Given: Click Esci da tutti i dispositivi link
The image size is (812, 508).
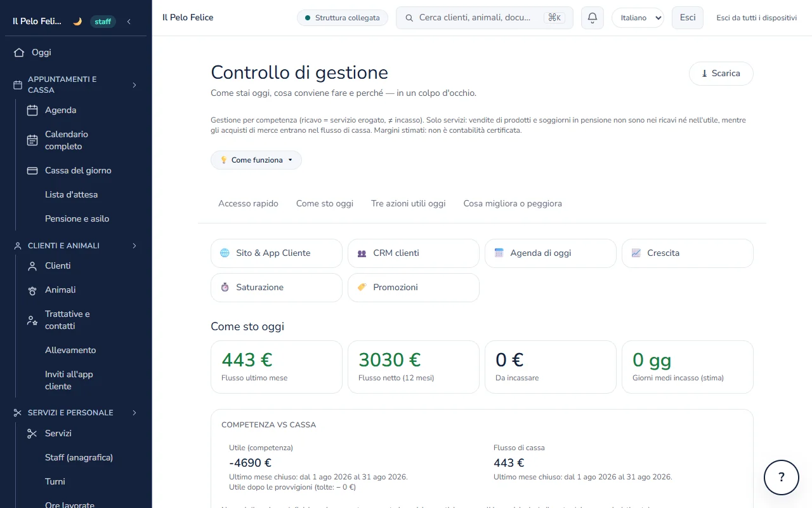Looking at the screenshot, I should (x=757, y=18).
